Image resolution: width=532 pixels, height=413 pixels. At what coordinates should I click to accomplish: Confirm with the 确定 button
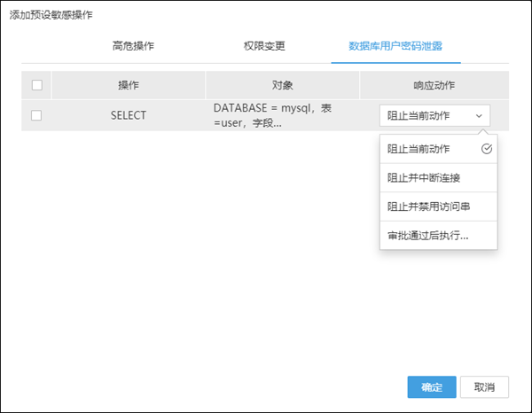point(432,387)
